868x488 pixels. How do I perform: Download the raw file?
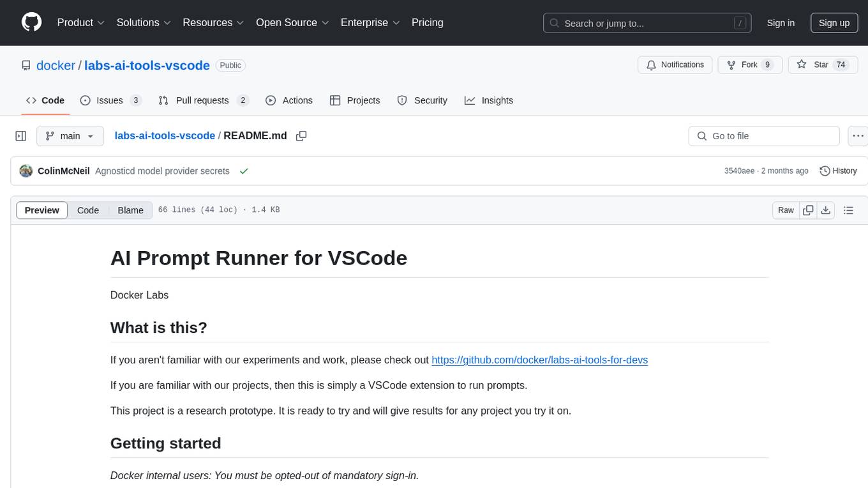point(826,210)
